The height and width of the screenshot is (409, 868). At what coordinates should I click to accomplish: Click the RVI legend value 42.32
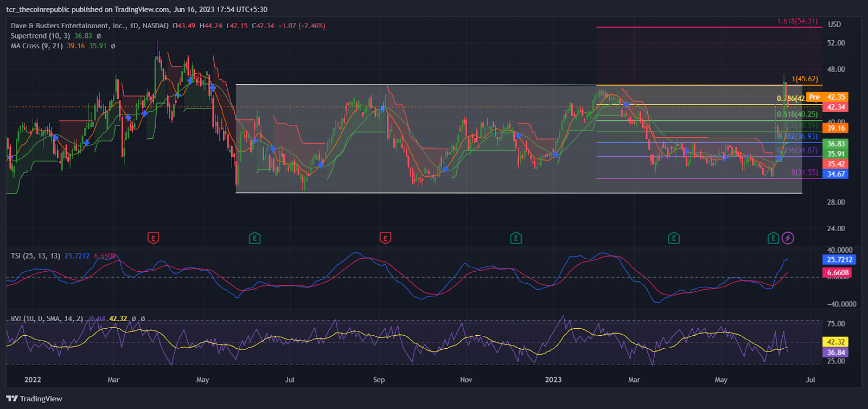[118, 318]
